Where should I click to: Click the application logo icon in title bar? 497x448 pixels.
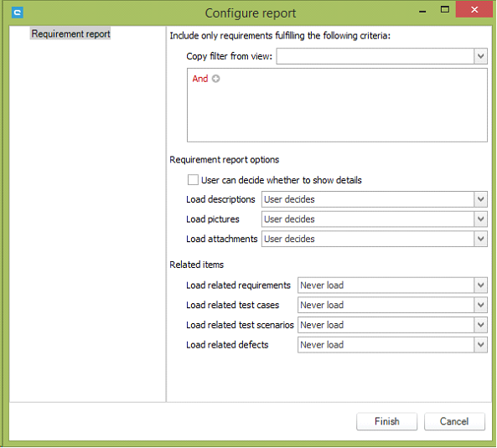pos(18,13)
